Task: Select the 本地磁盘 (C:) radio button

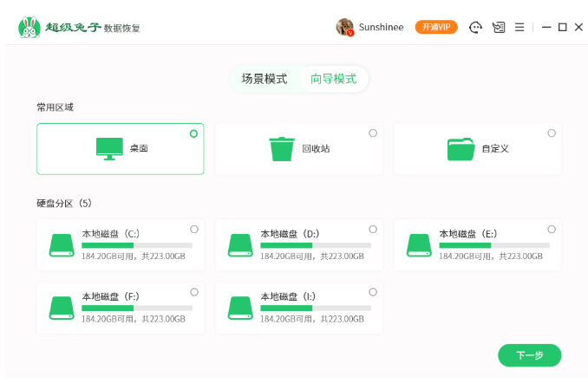Action: [194, 229]
